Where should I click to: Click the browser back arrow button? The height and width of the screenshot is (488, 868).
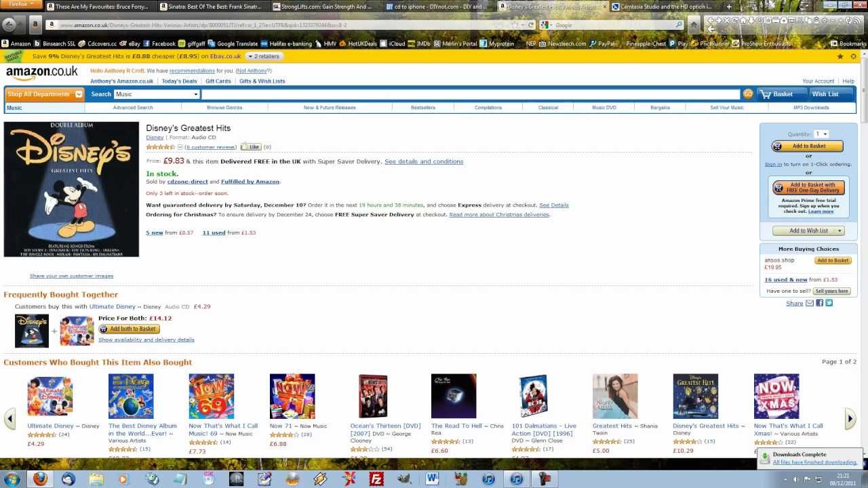[9, 25]
